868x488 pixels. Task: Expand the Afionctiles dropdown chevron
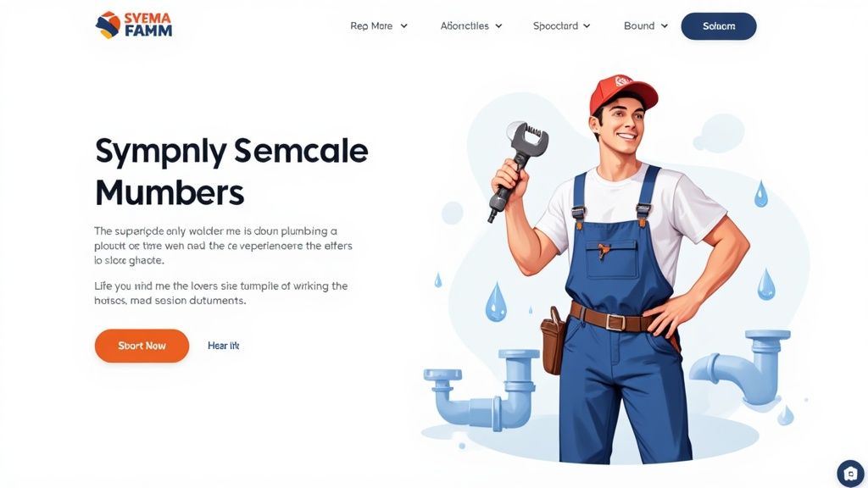coord(498,26)
